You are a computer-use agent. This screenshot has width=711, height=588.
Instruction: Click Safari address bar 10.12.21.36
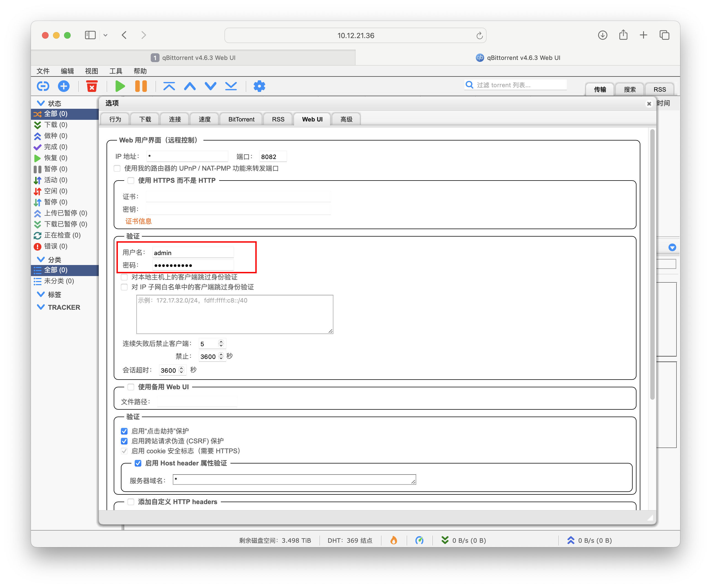click(x=355, y=35)
